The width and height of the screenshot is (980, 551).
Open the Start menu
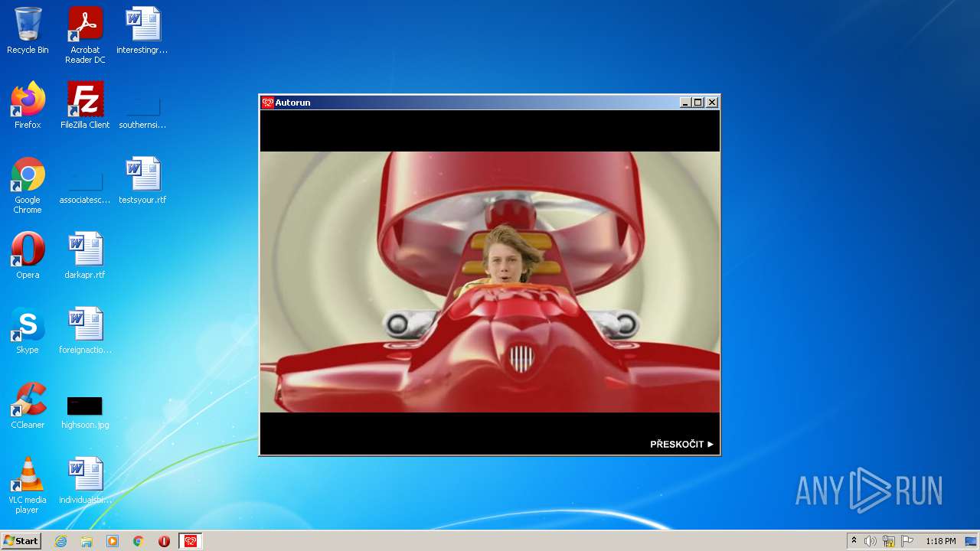(21, 541)
